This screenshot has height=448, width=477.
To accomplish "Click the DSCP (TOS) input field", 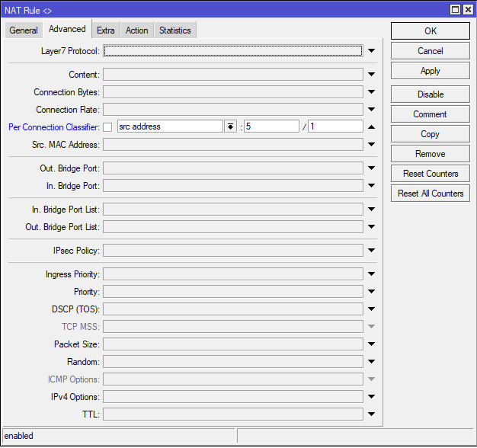I will [233, 309].
